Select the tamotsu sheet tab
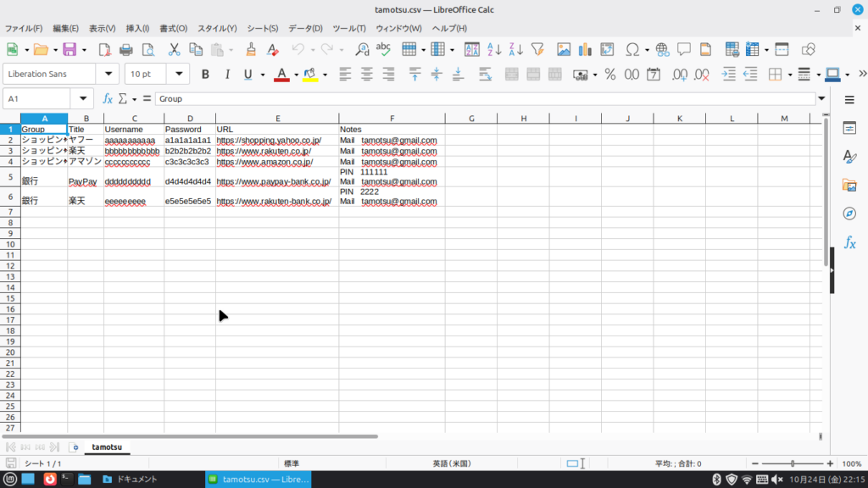This screenshot has height=488, width=868. [x=107, y=446]
